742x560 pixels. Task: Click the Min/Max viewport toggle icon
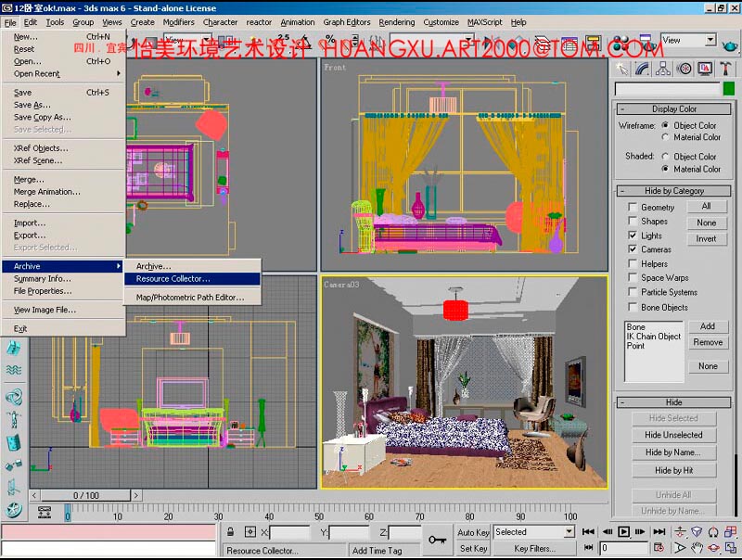click(x=730, y=548)
